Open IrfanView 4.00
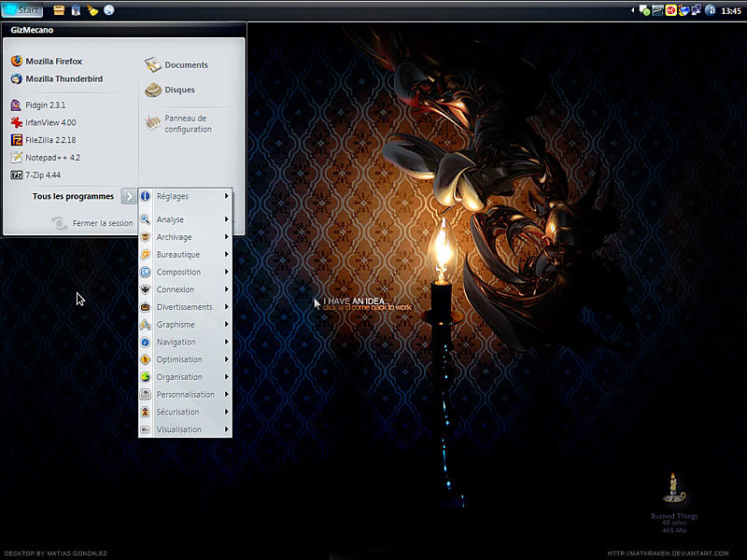The image size is (747, 560). 43,122
